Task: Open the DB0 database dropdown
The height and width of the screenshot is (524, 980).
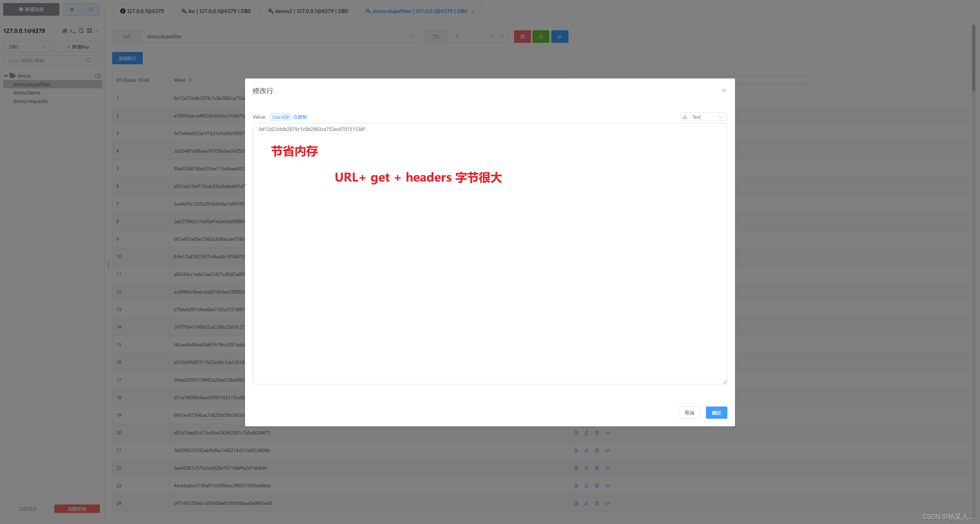Action: 27,47
